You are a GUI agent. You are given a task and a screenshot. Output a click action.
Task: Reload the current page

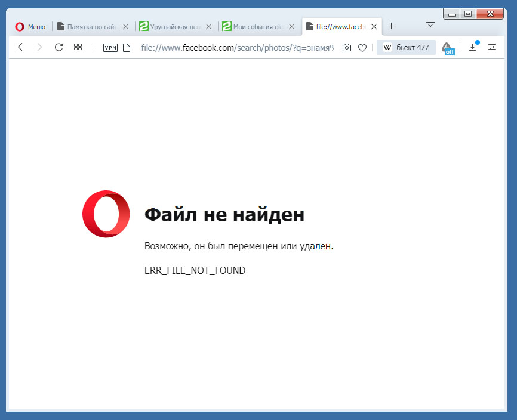(x=59, y=47)
